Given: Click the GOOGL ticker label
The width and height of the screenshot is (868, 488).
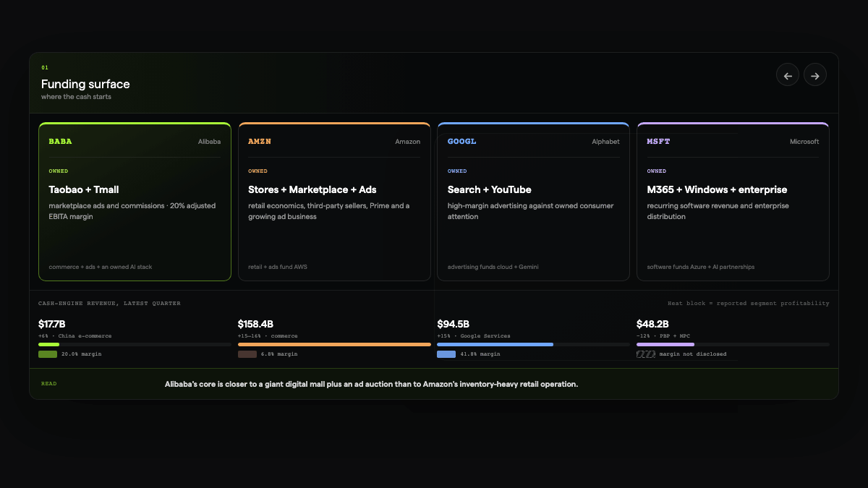Looking at the screenshot, I should [461, 142].
